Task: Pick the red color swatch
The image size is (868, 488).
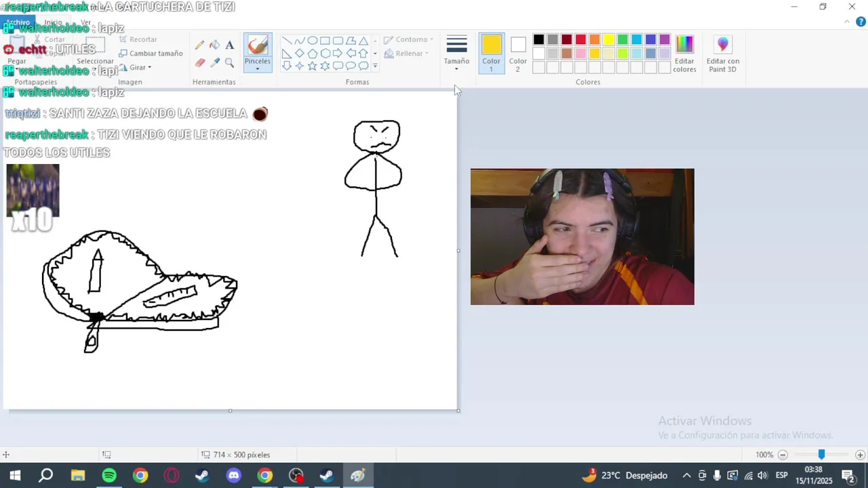Action: pos(580,40)
